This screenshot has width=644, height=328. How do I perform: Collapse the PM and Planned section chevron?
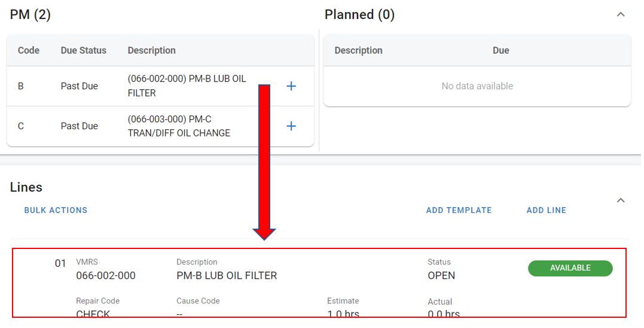tap(621, 14)
